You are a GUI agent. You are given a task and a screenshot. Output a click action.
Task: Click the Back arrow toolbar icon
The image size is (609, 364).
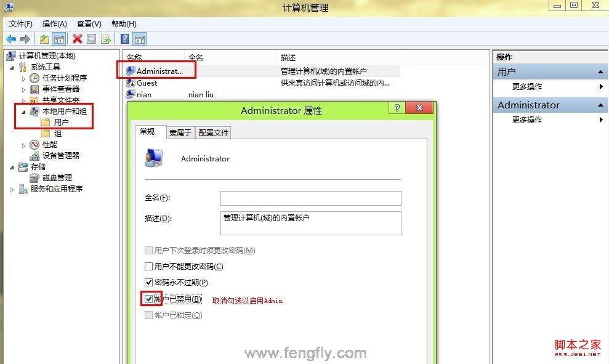(11, 39)
